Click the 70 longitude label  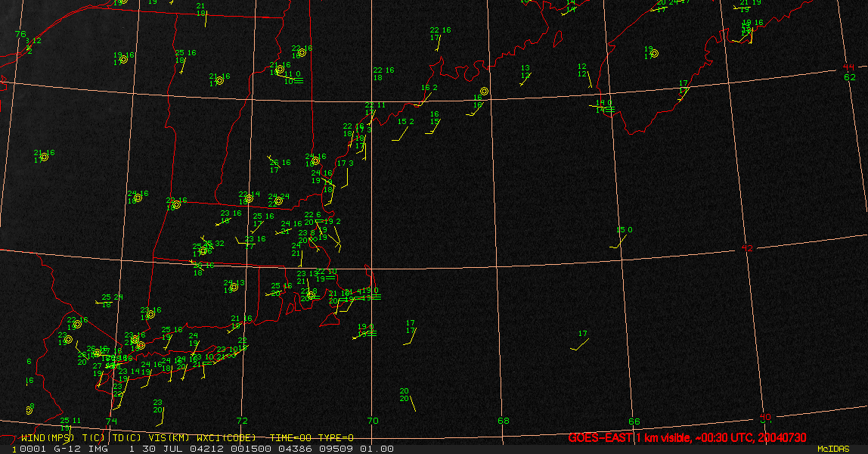[373, 421]
